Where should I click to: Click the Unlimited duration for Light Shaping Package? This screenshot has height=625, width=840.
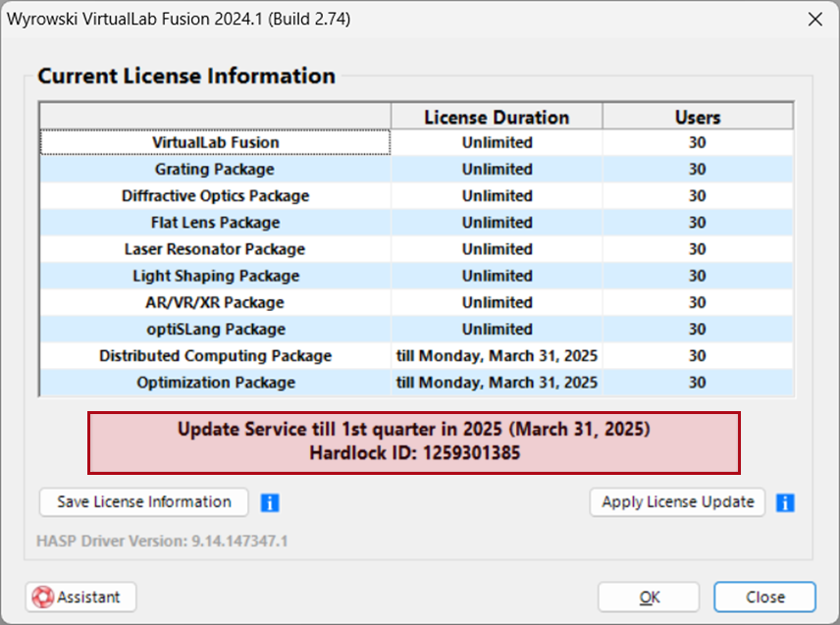[498, 276]
